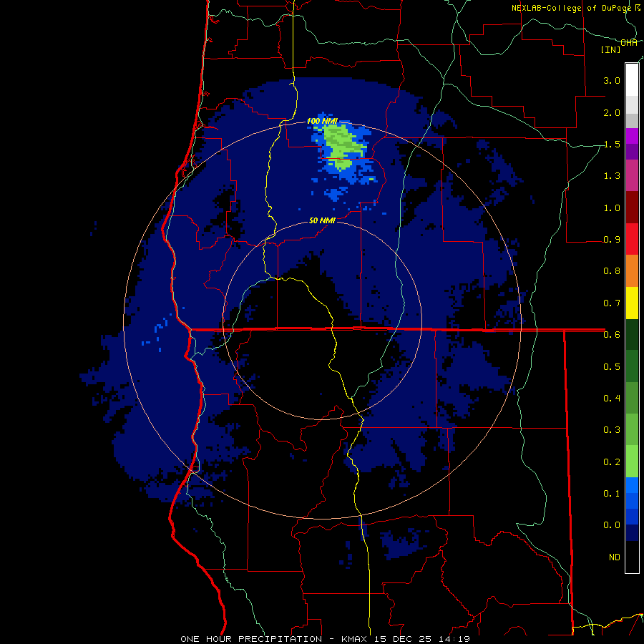Pick the white swatch atop the legend
Image resolution: width=644 pixels, height=644 pixels.
click(x=632, y=79)
